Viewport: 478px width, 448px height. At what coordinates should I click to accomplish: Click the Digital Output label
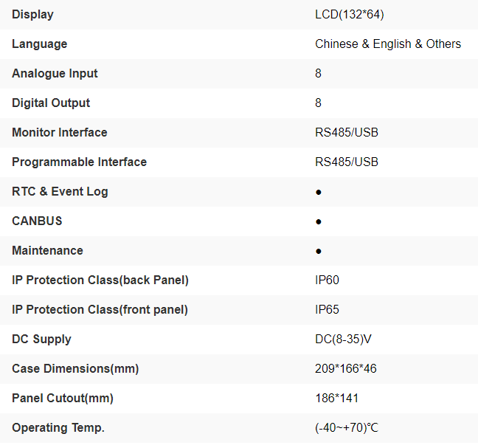tap(51, 103)
